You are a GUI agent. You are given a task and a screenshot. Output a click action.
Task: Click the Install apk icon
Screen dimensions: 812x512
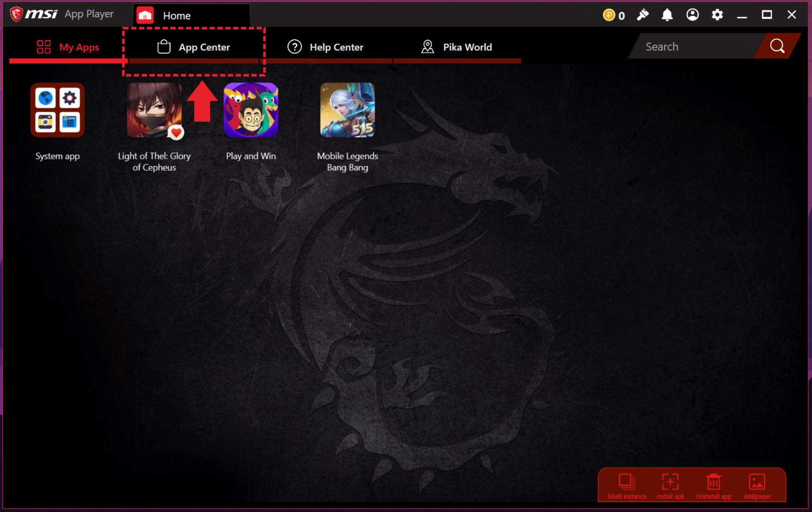point(670,485)
